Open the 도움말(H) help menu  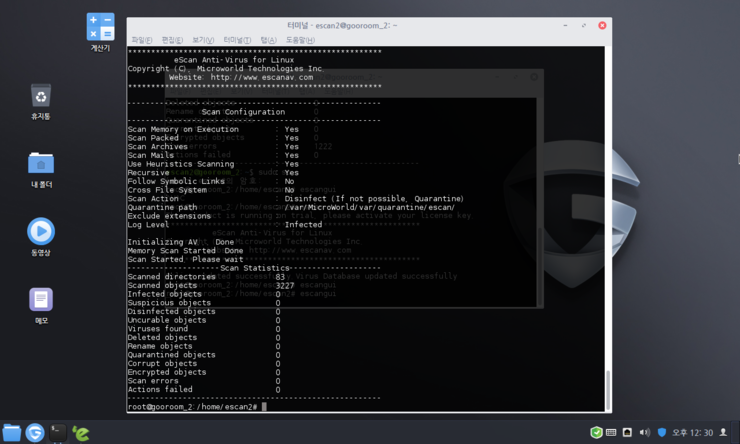pyautogui.click(x=300, y=40)
